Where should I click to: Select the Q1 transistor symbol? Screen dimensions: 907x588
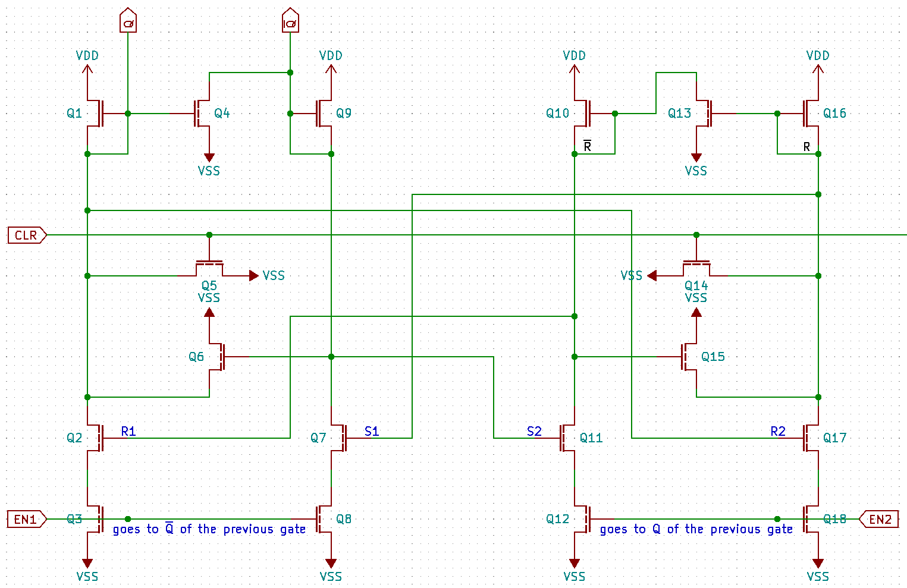[x=95, y=113]
